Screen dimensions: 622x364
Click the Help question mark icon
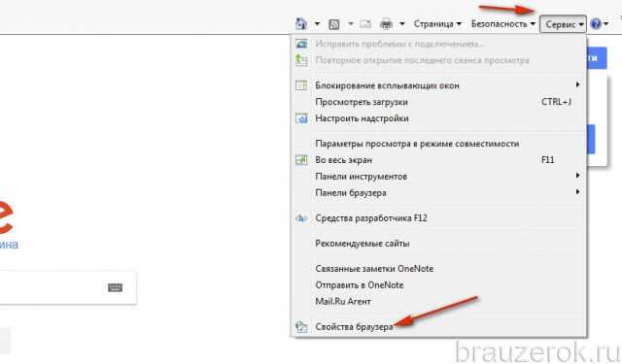pyautogui.click(x=596, y=24)
